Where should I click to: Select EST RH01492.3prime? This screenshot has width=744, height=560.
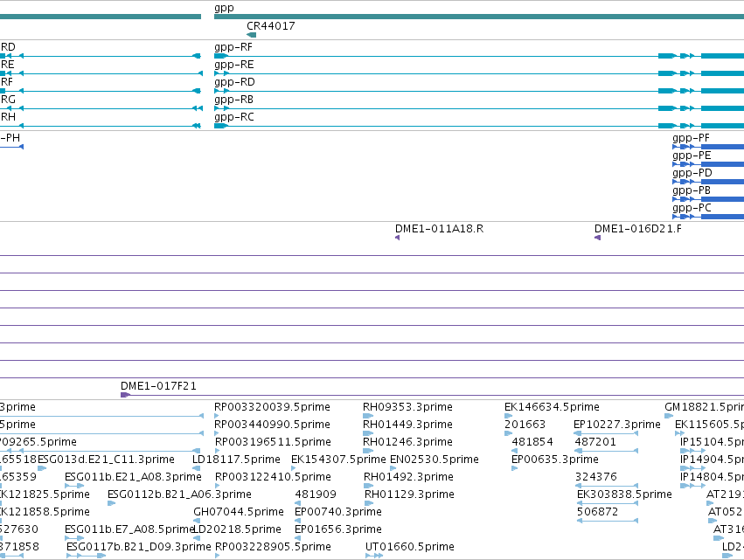(x=408, y=476)
